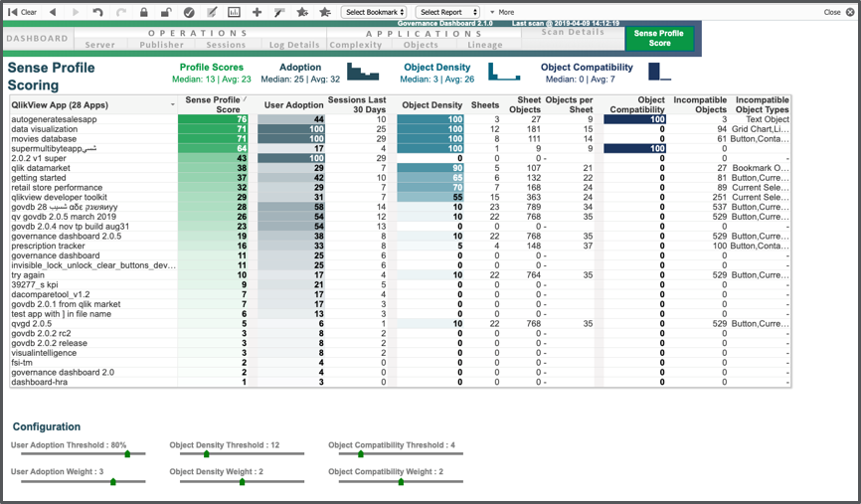Adjust the Object Compatibility Weight slider

[x=401, y=481]
